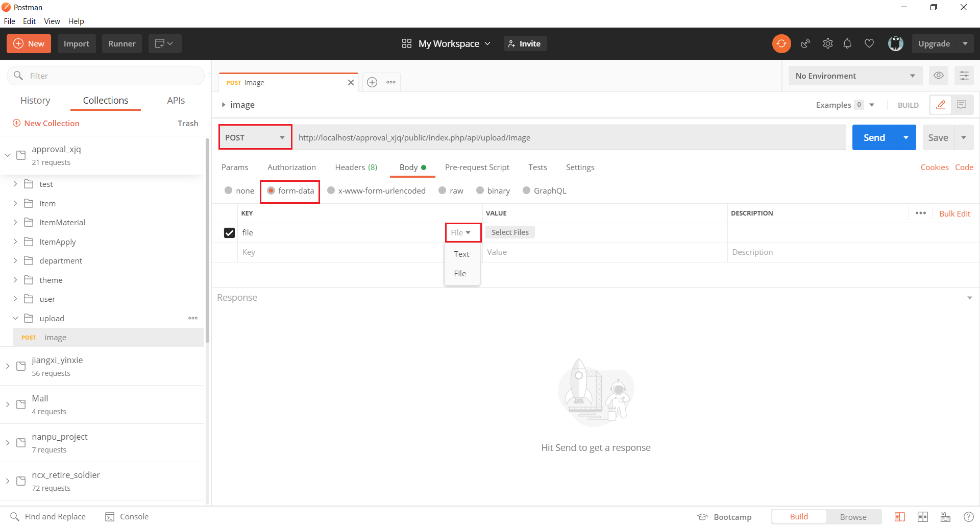Click the Import button
This screenshot has width=980, height=526.
(x=77, y=43)
